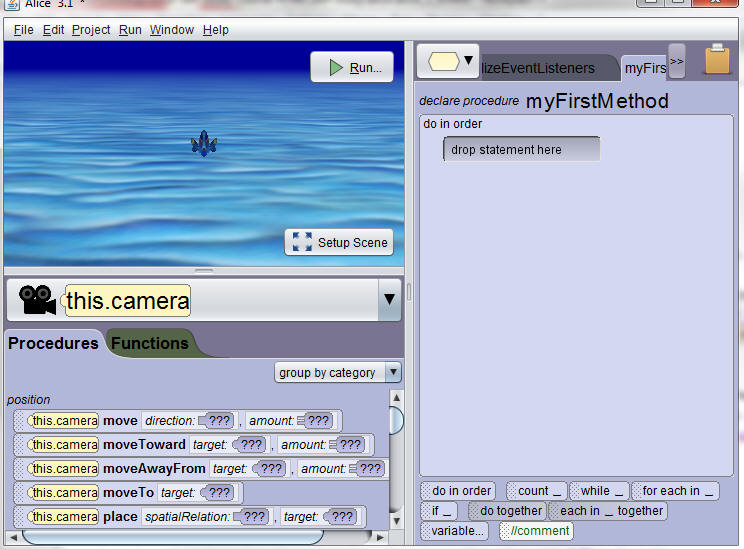The image size is (744, 549).
Task: Click the position category label
Action: [28, 400]
